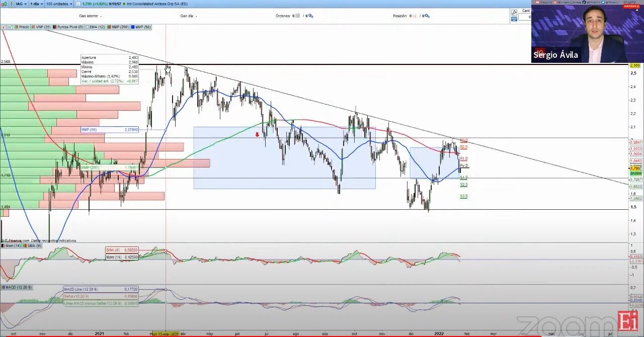
Task: Select the MMP (200) indicator tab
Action: click(x=118, y=27)
